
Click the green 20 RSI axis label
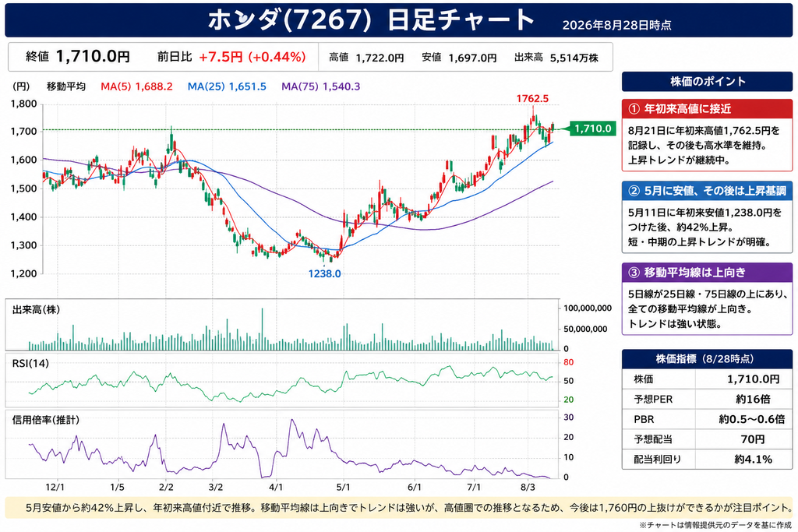(568, 400)
